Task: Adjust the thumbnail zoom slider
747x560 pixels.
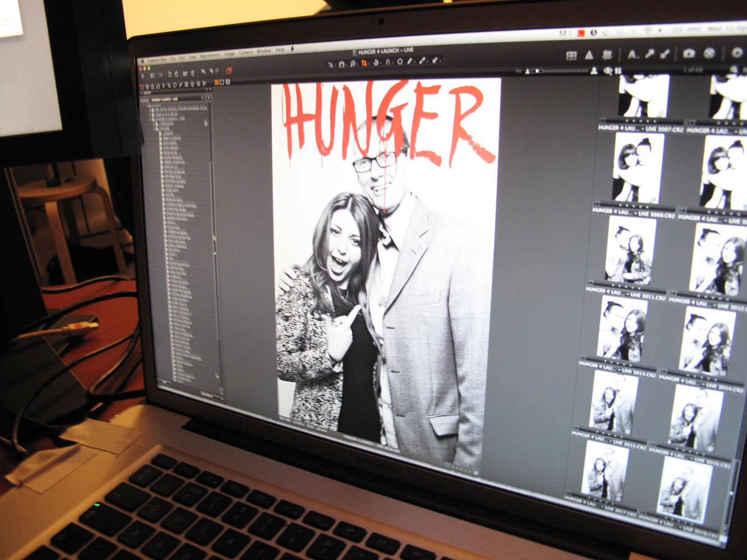Action: pyautogui.click(x=559, y=71)
